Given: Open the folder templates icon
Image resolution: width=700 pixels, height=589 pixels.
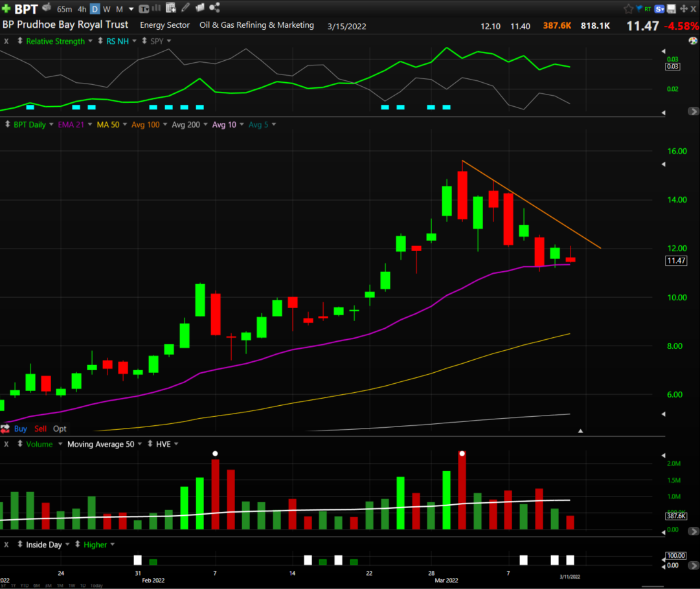Looking at the screenshot, I should (x=200, y=8).
